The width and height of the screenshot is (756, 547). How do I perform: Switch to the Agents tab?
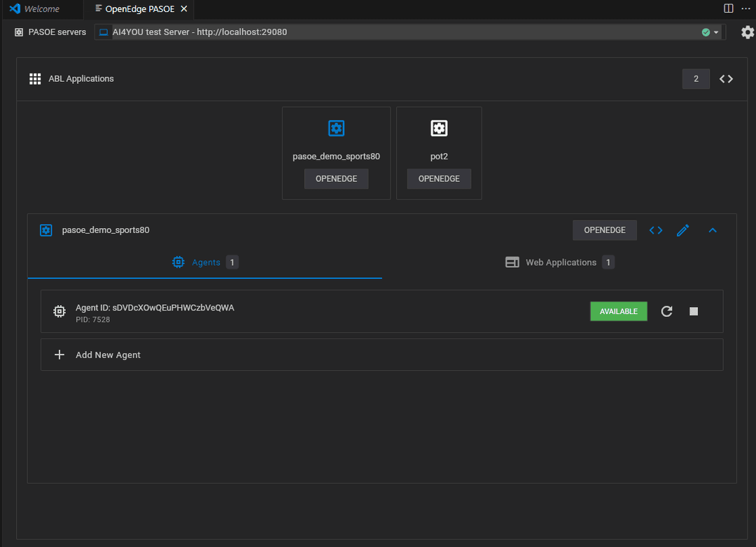(205, 262)
